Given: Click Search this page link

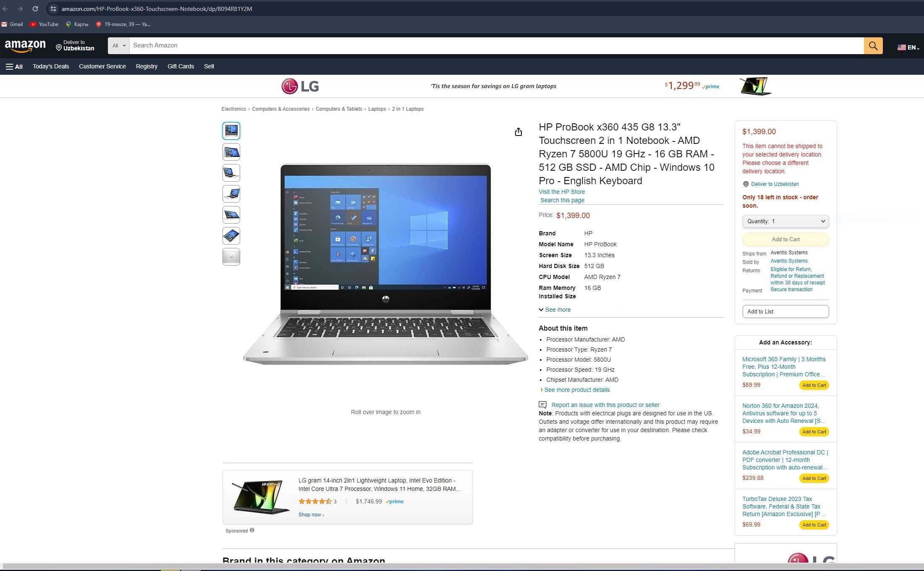Looking at the screenshot, I should pos(562,200).
